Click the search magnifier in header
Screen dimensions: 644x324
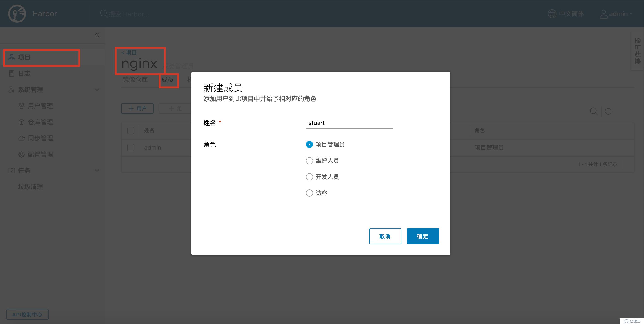click(x=104, y=13)
